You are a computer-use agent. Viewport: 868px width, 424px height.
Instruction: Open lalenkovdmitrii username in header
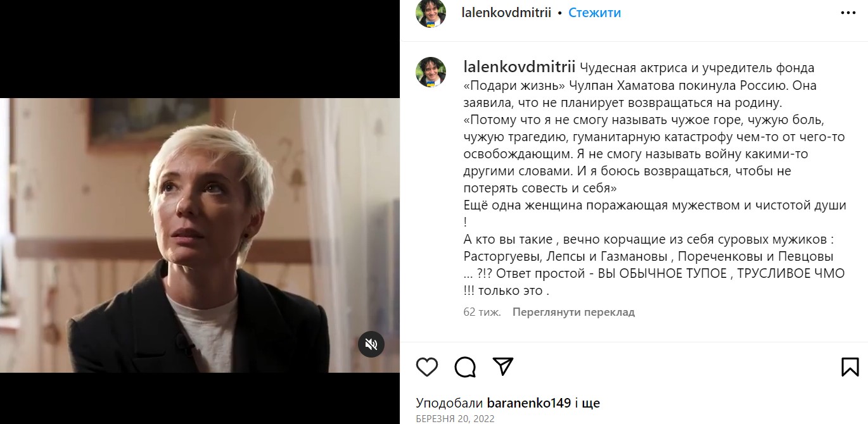click(x=507, y=13)
